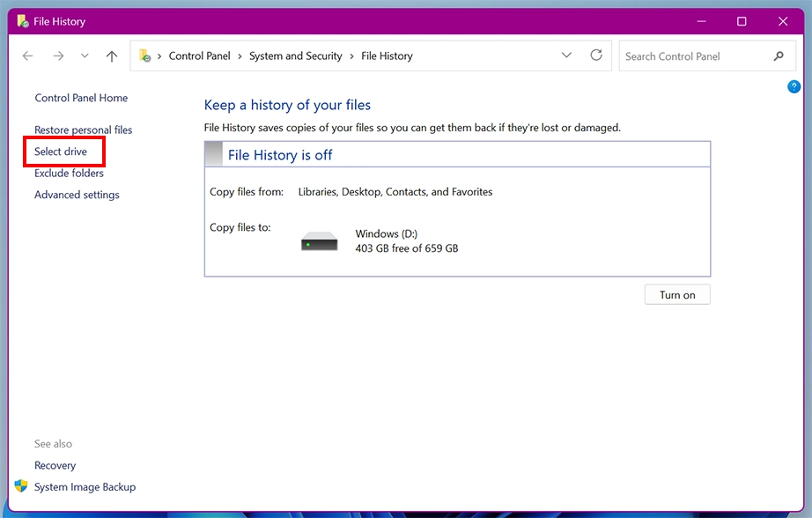Open System Image Backup
The image size is (812, 518).
coord(85,487)
